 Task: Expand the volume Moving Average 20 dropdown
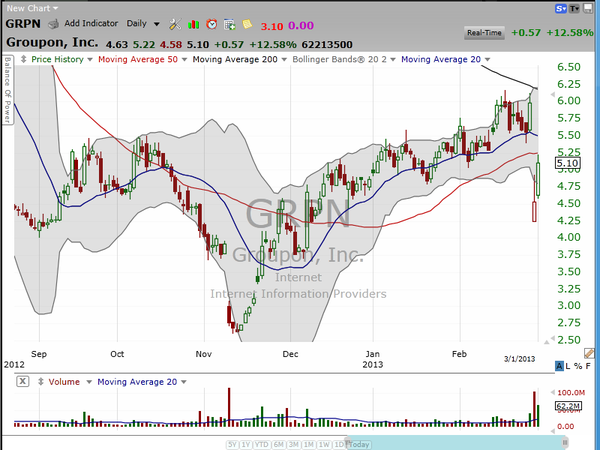[183, 382]
